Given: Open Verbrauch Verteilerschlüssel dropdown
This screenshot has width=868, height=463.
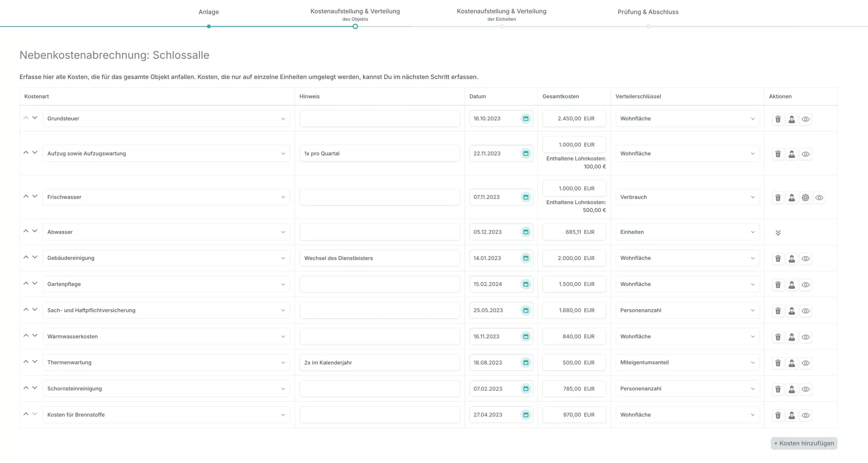Looking at the screenshot, I should 688,197.
